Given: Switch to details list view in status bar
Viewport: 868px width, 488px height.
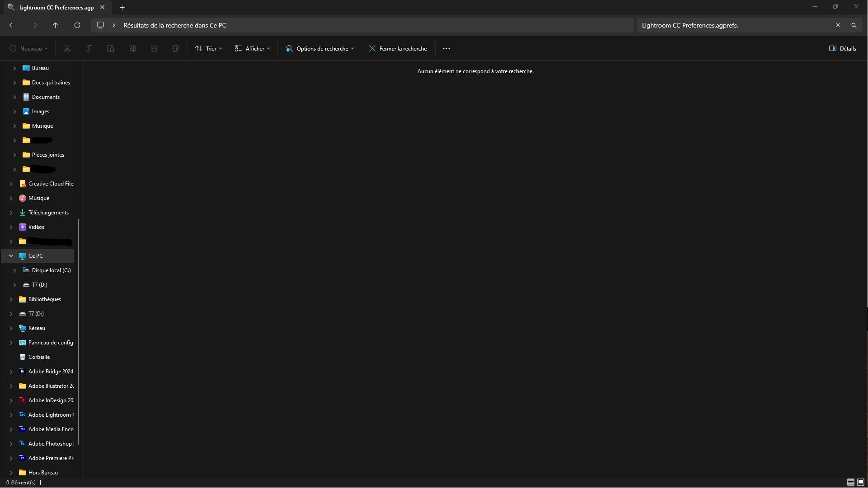Looking at the screenshot, I should 850,482.
